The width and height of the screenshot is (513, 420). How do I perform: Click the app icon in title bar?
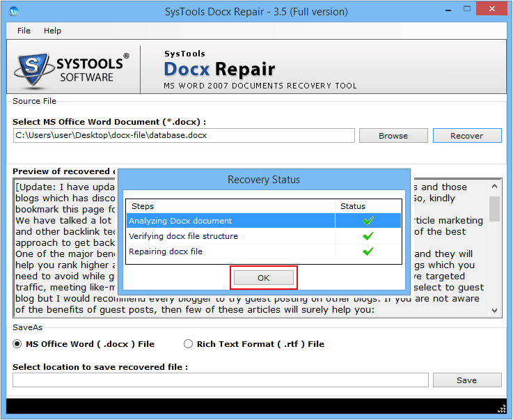tap(14, 12)
